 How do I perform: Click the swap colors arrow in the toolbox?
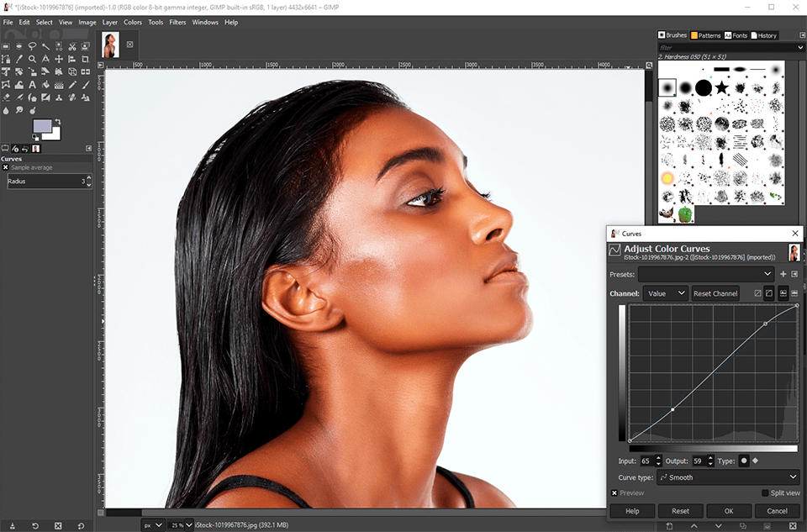click(x=57, y=121)
